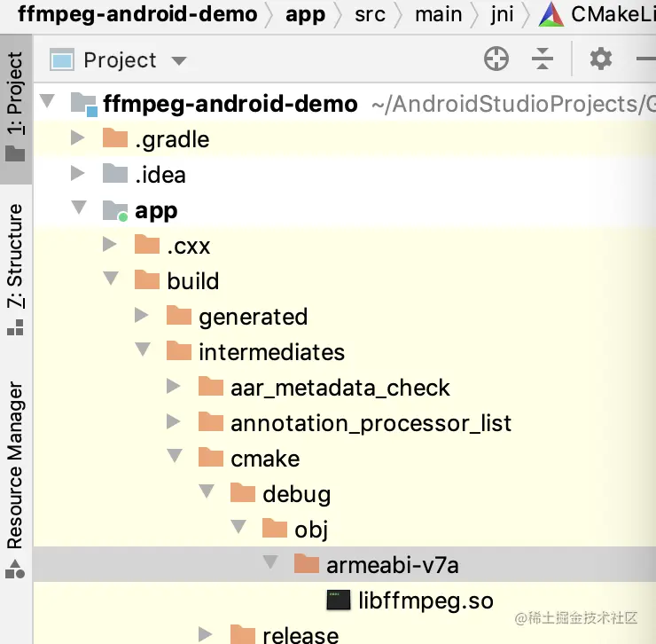Click the Project view window icon
This screenshot has height=644, width=656.
click(x=62, y=59)
